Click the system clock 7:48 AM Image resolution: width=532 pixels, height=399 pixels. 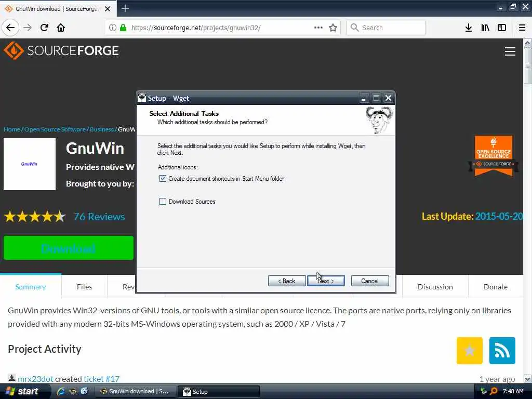tap(513, 391)
